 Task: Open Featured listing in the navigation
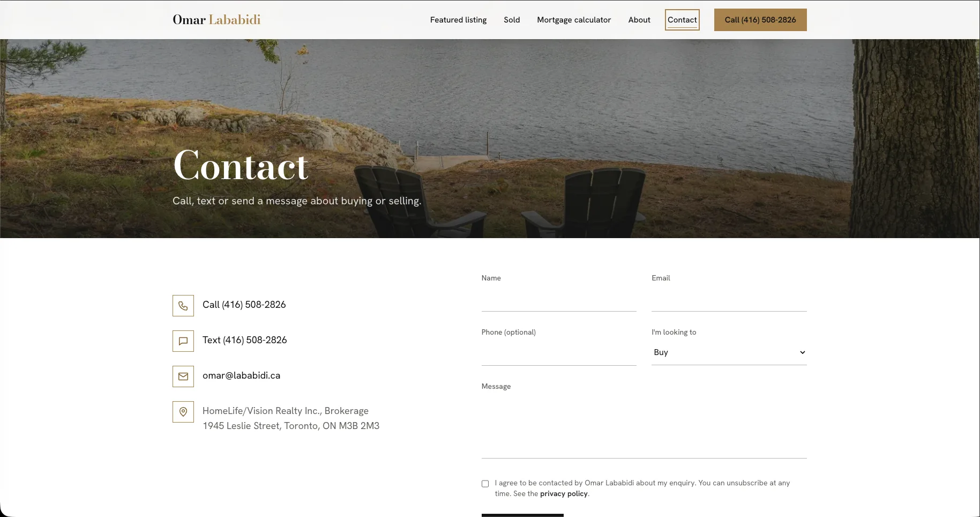click(458, 20)
